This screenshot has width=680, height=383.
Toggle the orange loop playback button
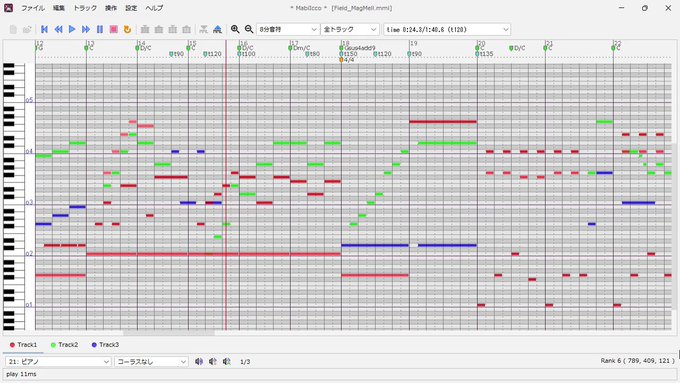click(128, 29)
